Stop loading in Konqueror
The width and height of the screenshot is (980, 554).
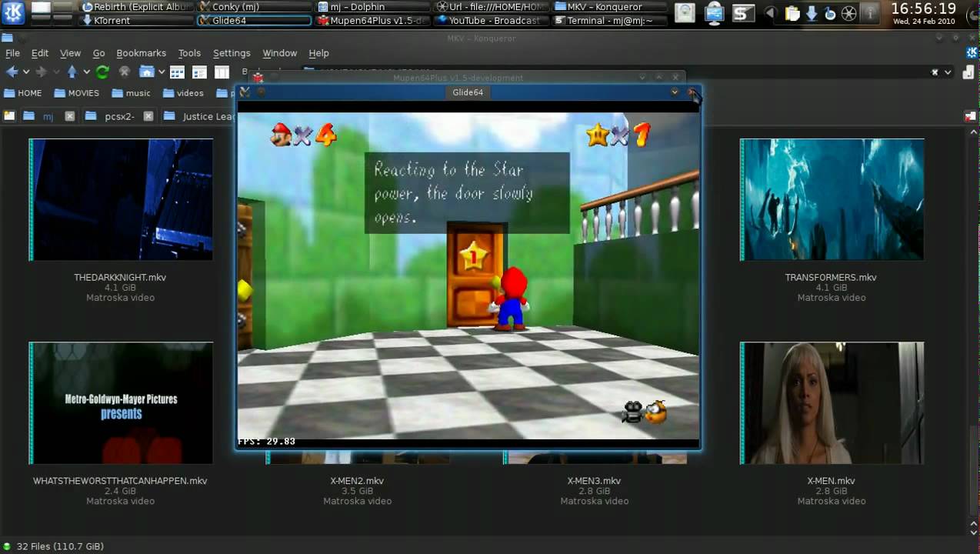pos(124,72)
